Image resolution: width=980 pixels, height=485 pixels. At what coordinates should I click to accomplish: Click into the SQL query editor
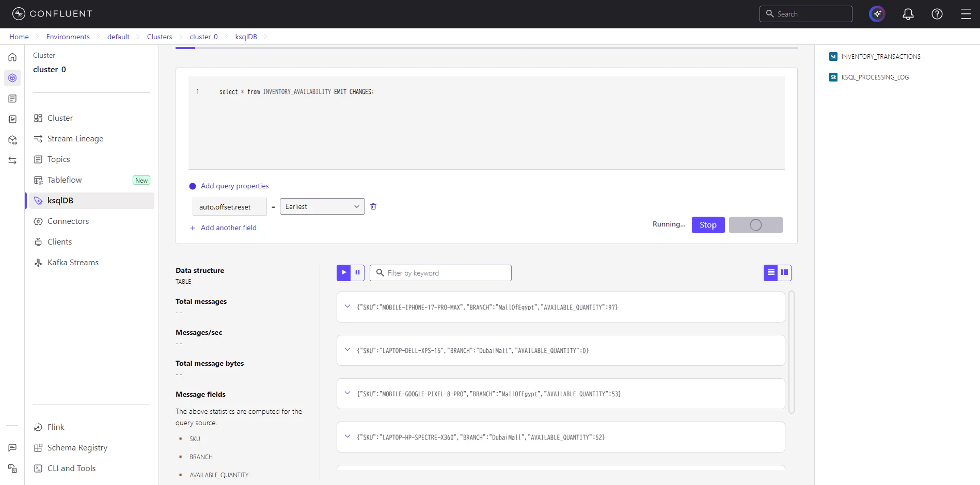[486, 123]
